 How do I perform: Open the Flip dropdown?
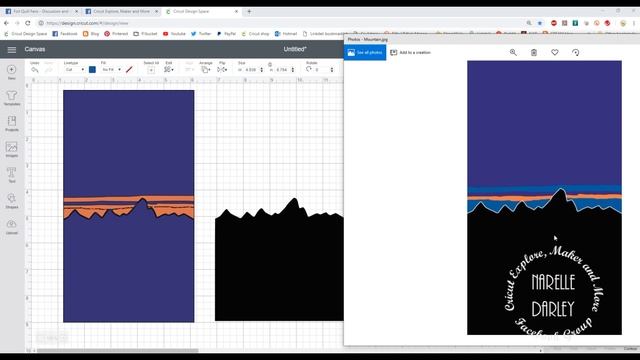(x=222, y=70)
